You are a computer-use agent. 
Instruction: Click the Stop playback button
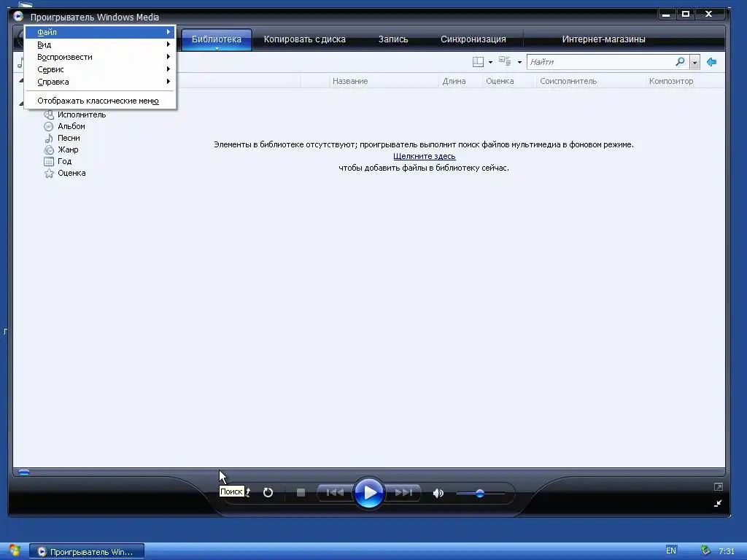click(x=301, y=492)
